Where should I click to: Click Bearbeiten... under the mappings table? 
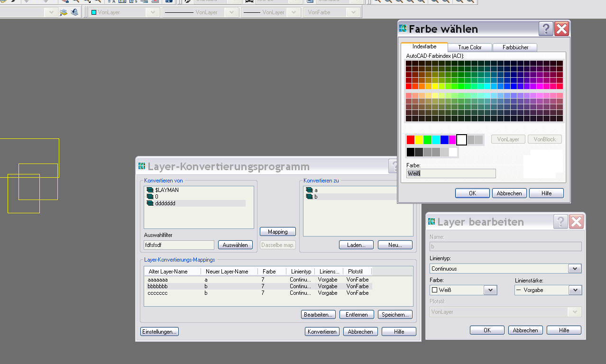[x=319, y=315]
